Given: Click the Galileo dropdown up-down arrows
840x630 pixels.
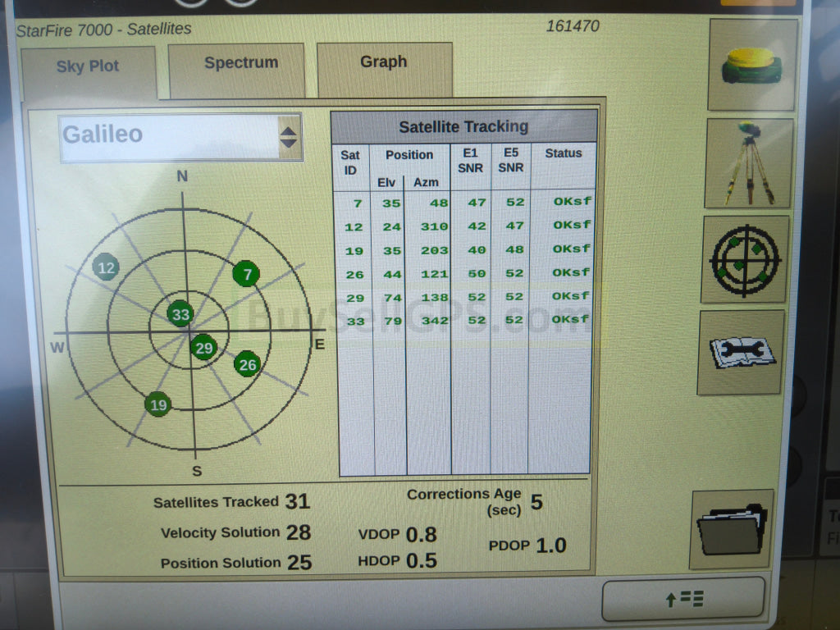Looking at the screenshot, I should [x=290, y=138].
